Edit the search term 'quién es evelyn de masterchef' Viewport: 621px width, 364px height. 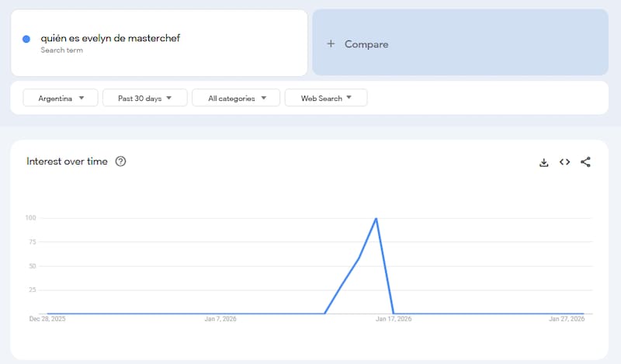[x=110, y=38]
